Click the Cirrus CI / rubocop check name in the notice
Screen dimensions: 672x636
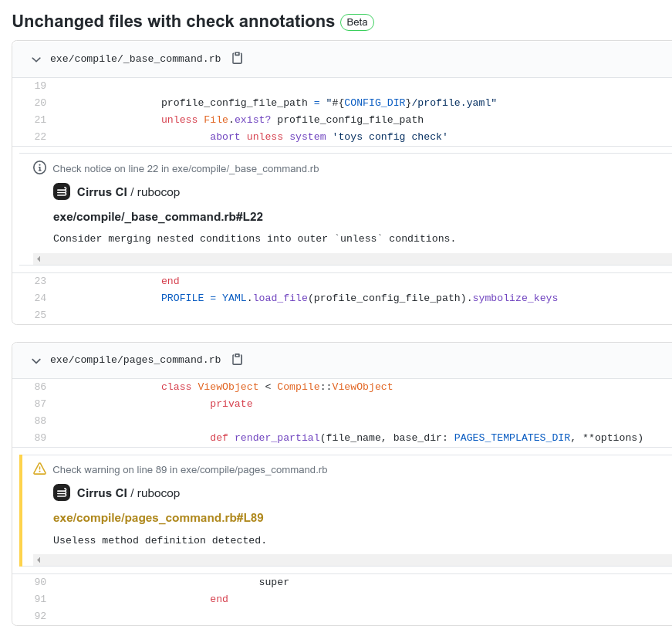click(x=129, y=191)
